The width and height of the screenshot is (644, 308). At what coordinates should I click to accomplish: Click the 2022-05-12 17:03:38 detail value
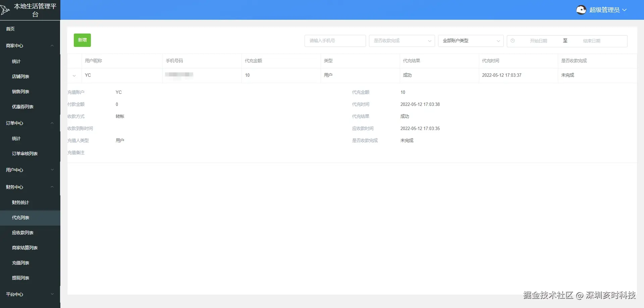coord(420,104)
